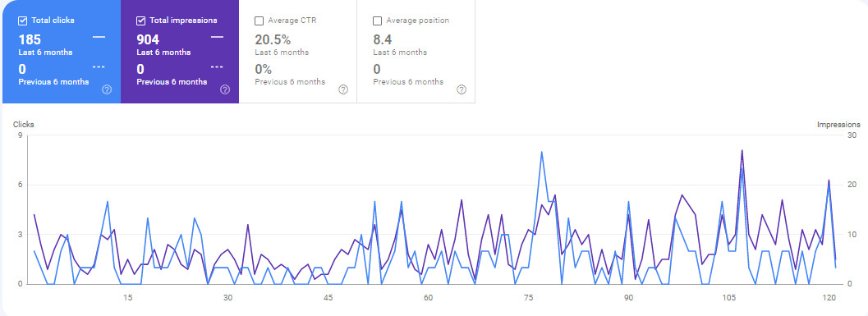Click the 185 total clicks value
868x316 pixels.
(x=30, y=40)
